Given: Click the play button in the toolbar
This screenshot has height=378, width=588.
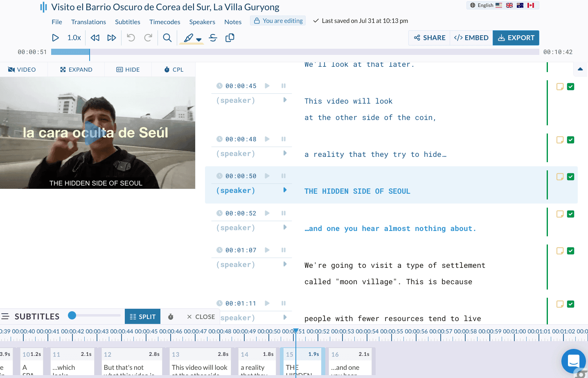Looking at the screenshot, I should coord(55,38).
